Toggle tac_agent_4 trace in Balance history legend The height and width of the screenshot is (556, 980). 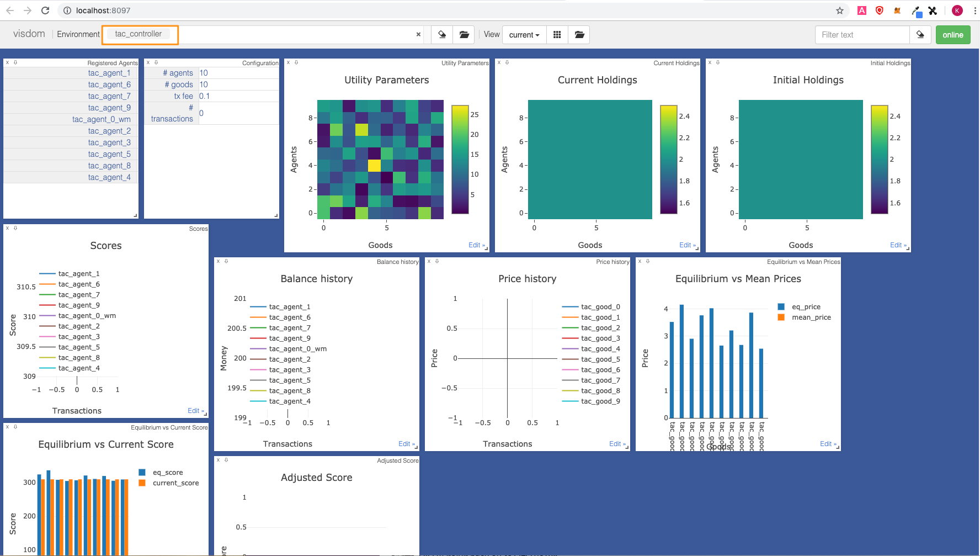[281, 401]
